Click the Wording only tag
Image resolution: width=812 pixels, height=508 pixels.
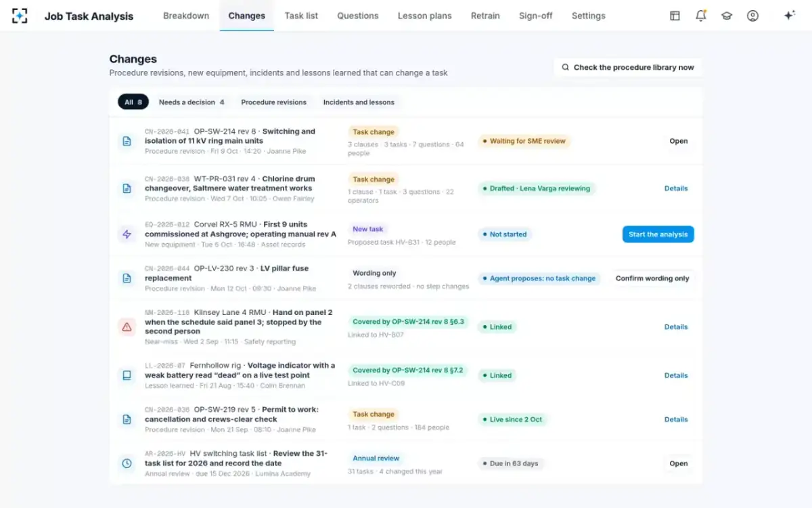[x=374, y=273]
